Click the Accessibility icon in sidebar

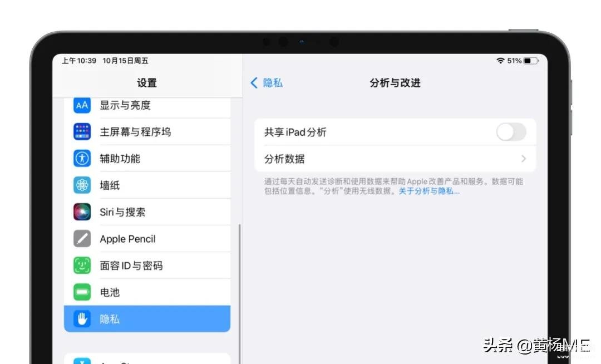click(82, 159)
